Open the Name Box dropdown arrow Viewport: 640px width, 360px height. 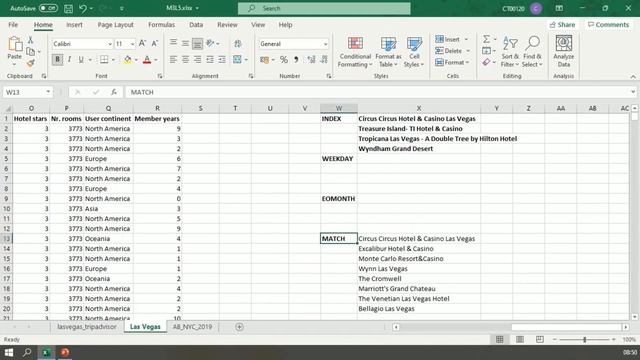[x=48, y=92]
